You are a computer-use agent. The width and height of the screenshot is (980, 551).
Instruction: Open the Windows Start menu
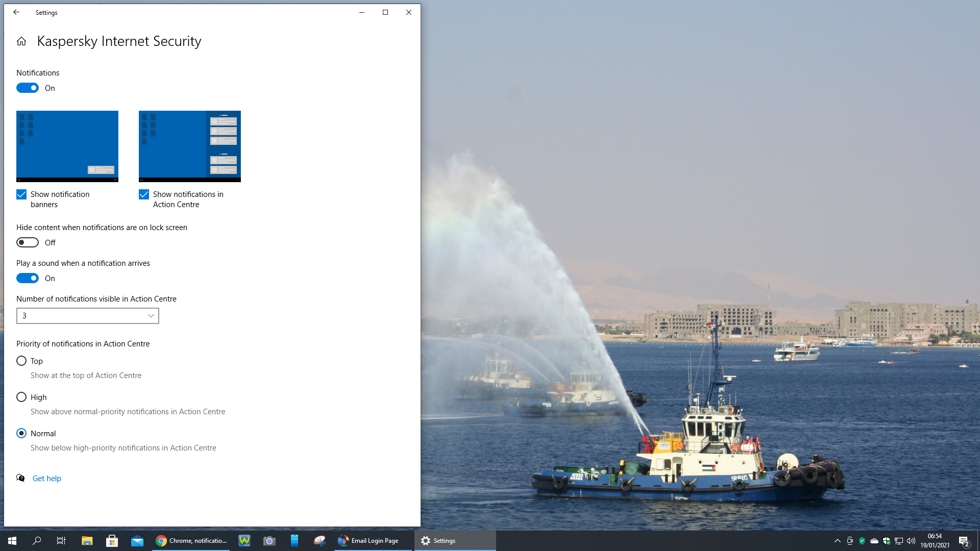point(12,541)
